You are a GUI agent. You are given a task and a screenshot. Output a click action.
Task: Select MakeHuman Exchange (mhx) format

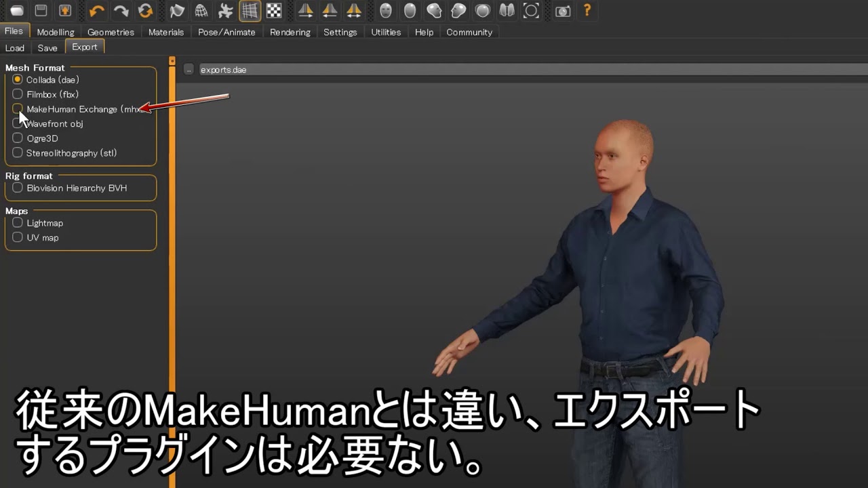tap(77, 109)
